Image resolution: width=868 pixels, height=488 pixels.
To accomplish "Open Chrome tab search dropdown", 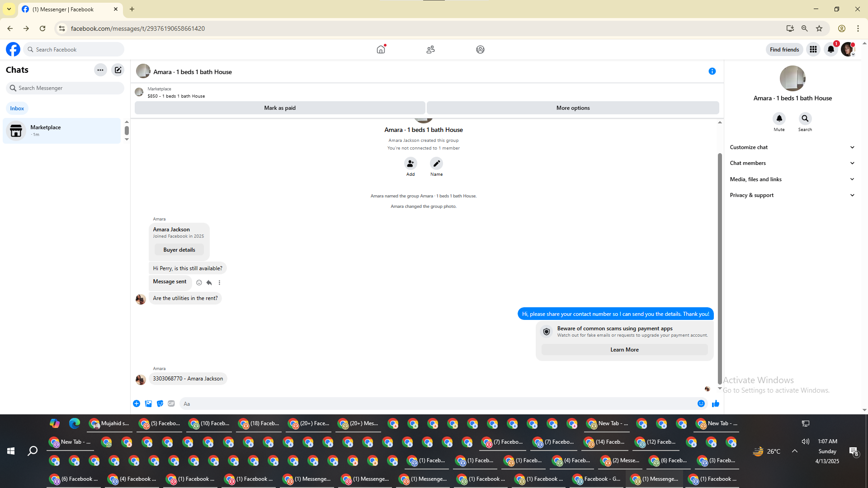I will click(x=9, y=9).
